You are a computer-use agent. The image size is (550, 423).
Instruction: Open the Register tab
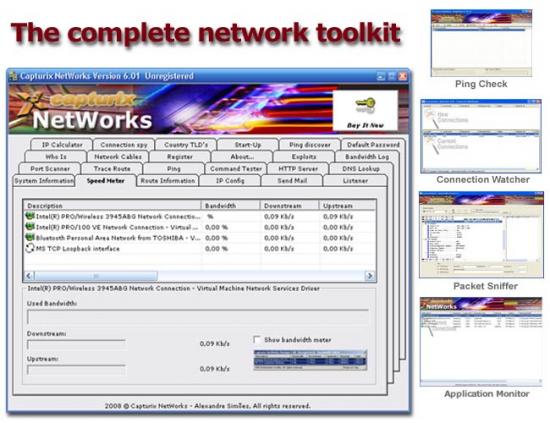coord(180,156)
